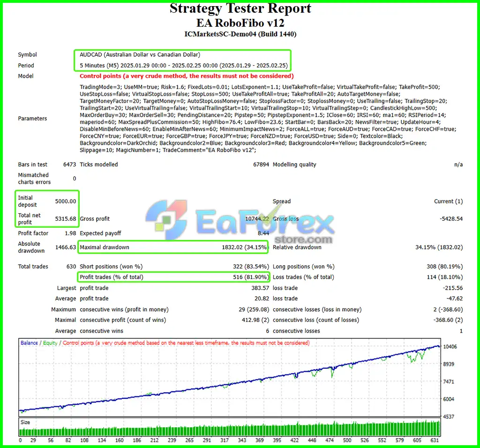The width and height of the screenshot is (480, 448).
Task: Click the "Model" row label
Action: 26,76
